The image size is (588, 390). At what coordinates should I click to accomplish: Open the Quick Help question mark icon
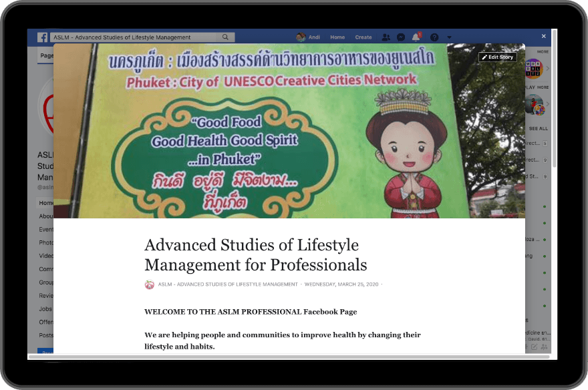click(434, 37)
